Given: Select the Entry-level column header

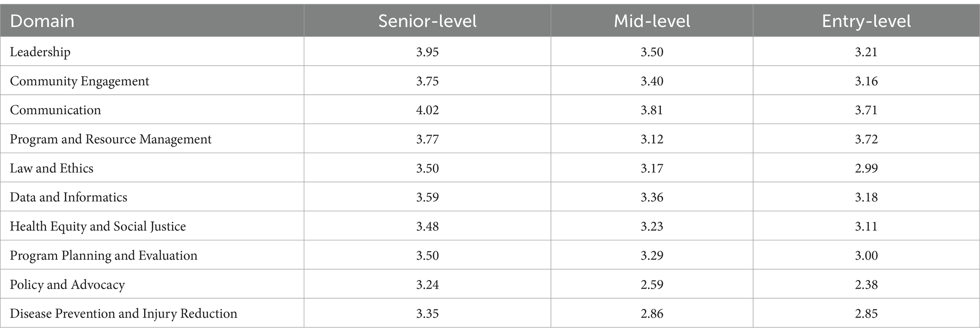Looking at the screenshot, I should pyautogui.click(x=866, y=21).
